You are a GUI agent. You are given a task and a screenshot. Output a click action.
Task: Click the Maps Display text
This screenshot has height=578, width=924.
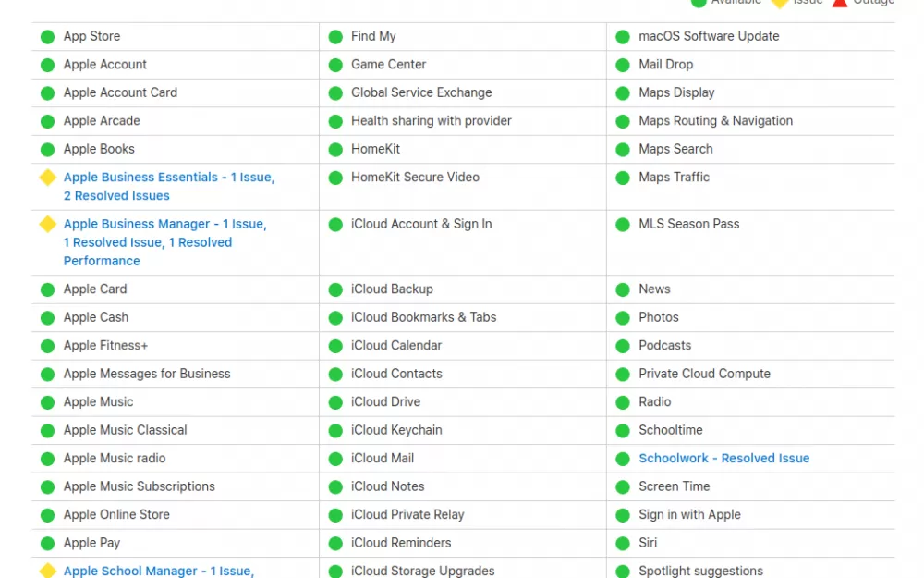pos(676,92)
